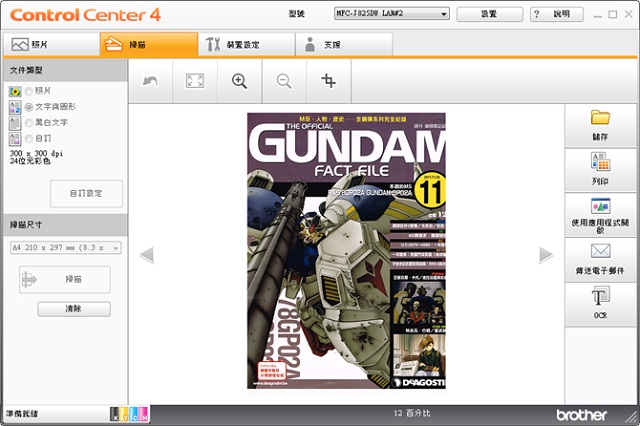Screen dimensions: 640x426
Task: Open help with the 說明 button
Action: pos(557,14)
